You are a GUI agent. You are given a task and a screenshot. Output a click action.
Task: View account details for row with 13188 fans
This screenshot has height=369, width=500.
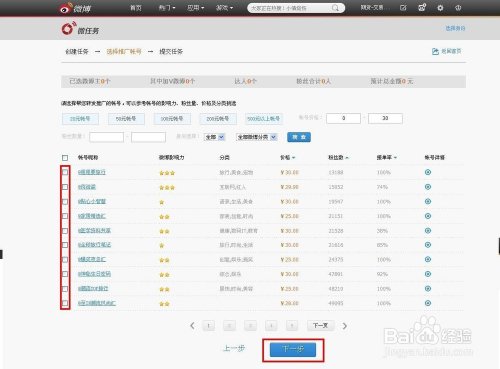428,172
